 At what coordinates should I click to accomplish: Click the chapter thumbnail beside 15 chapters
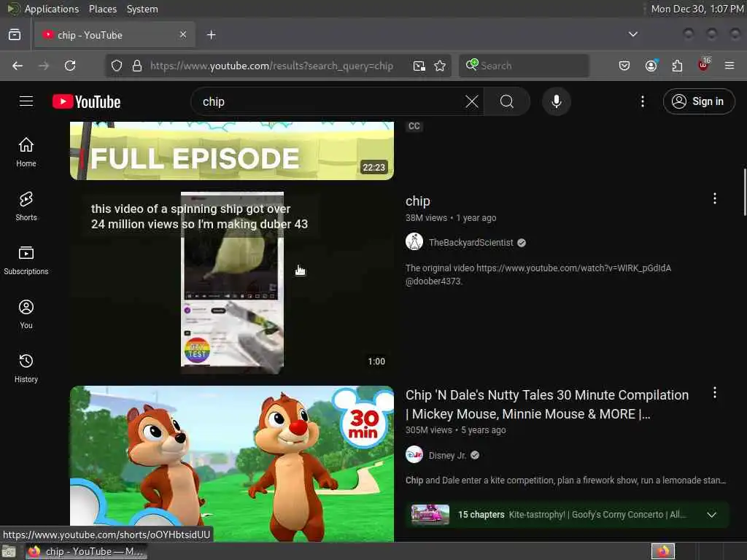pos(430,515)
